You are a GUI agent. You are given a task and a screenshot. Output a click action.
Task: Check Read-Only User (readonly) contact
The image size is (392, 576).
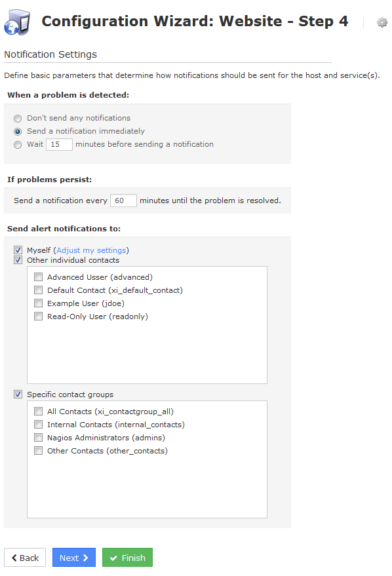pos(38,317)
